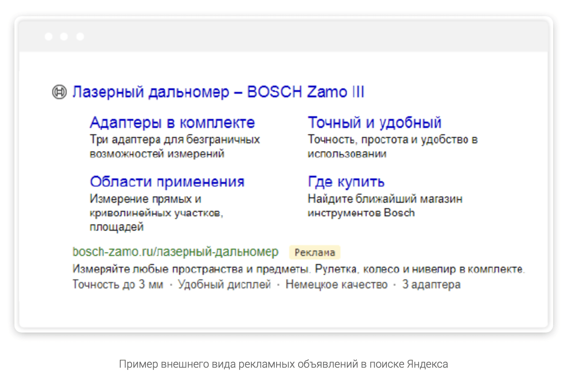The image size is (572, 392).
Task: Open the "Лазерный дальномер – BOSCH Zamo III" headline
Action: point(218,92)
